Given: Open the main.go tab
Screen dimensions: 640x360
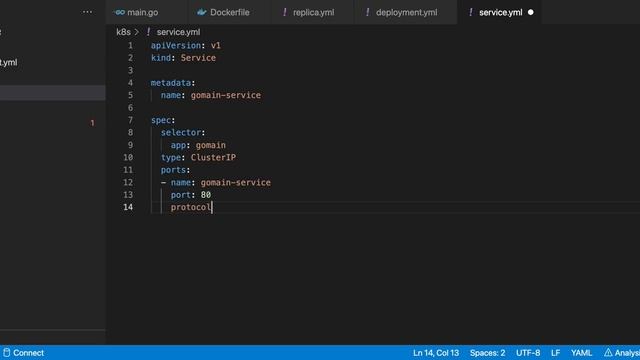Looking at the screenshot, I should [x=146, y=12].
